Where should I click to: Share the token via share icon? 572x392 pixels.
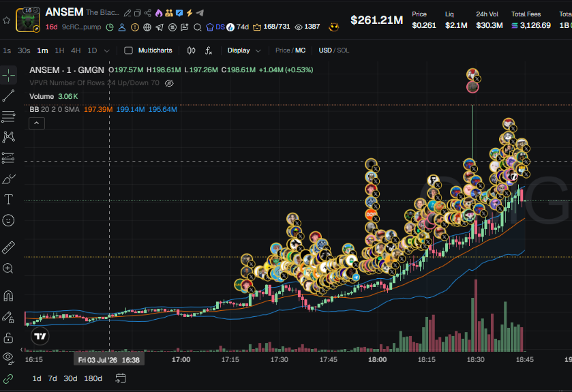point(148,13)
